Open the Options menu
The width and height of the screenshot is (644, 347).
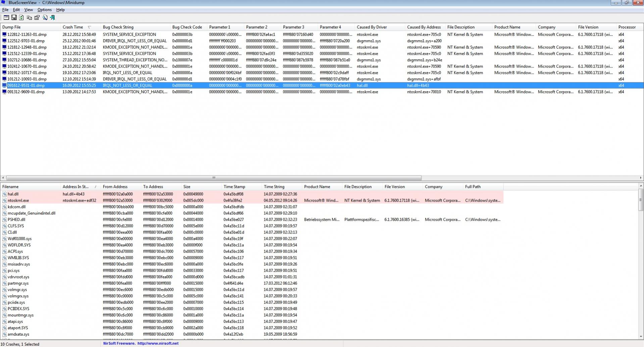44,10
